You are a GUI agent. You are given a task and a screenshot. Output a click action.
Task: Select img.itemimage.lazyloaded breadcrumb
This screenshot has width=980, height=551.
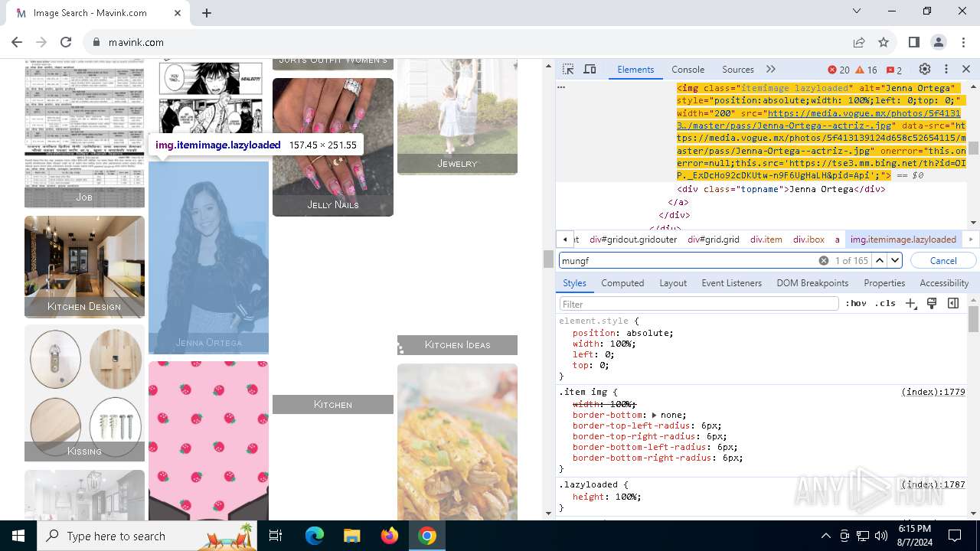click(903, 240)
